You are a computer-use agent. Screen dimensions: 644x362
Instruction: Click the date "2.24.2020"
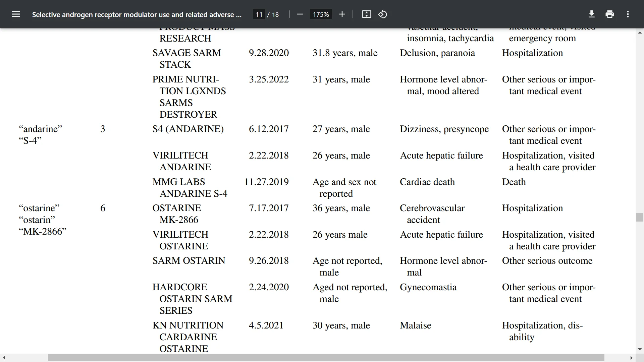click(269, 287)
